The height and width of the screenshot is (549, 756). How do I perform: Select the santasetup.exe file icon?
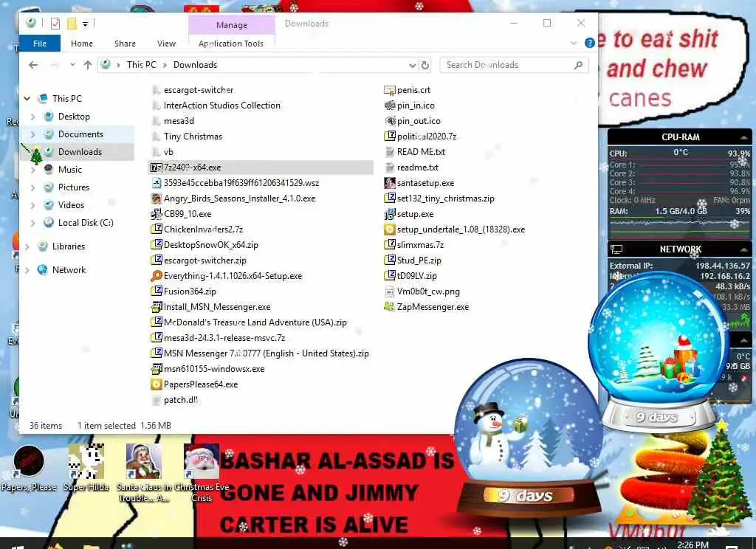pos(390,183)
